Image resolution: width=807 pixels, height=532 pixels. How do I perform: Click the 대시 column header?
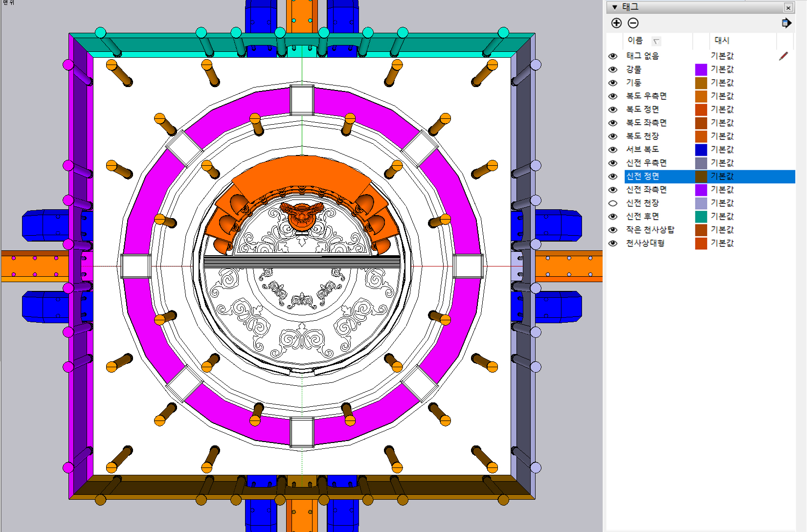722,41
